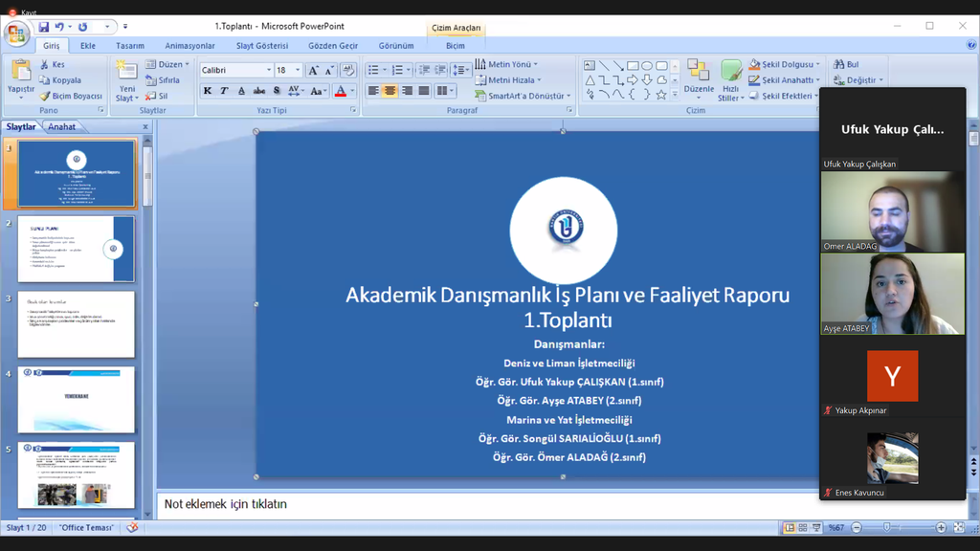Click the fit slide to window icon
This screenshot has height=551, width=980.
point(959,528)
